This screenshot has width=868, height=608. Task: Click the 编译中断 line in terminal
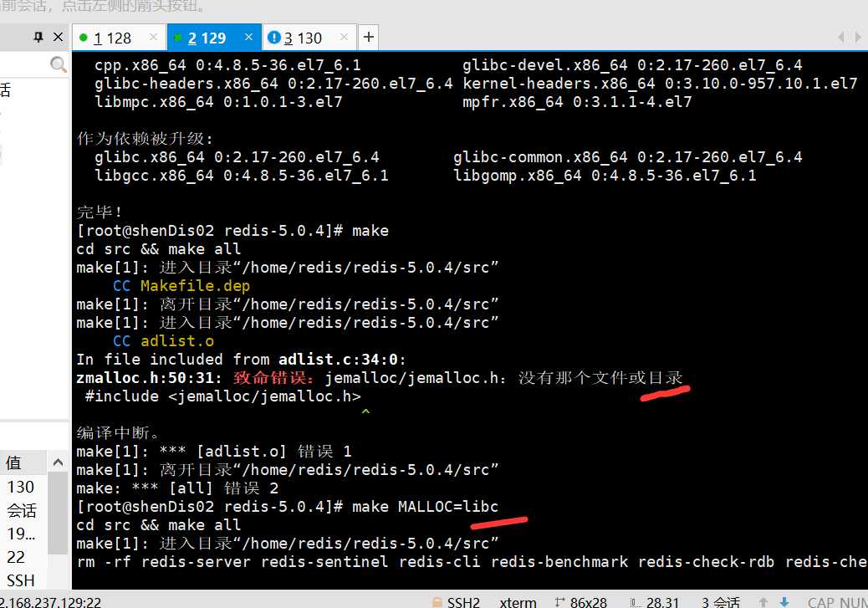(118, 433)
